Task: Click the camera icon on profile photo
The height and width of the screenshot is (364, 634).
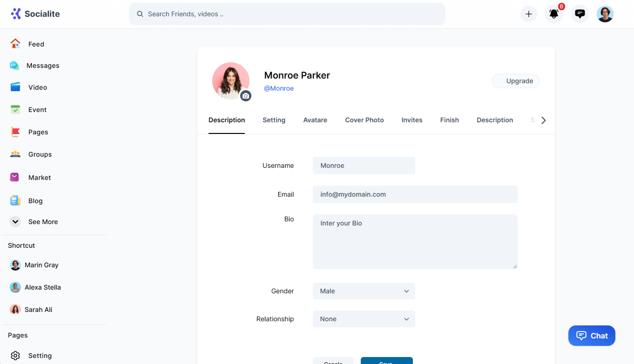Action: pos(246,96)
